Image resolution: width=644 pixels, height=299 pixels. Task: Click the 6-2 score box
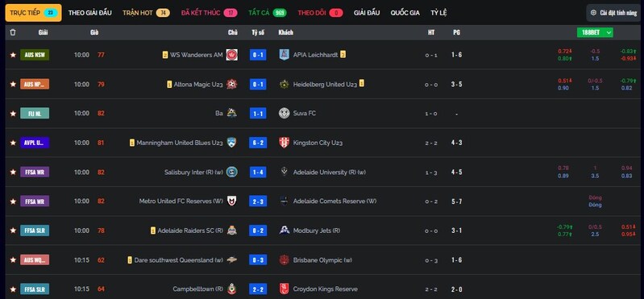click(258, 143)
